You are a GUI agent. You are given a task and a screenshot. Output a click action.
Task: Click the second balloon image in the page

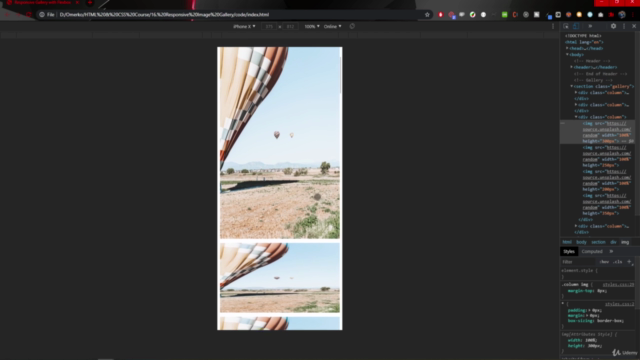tap(280, 278)
